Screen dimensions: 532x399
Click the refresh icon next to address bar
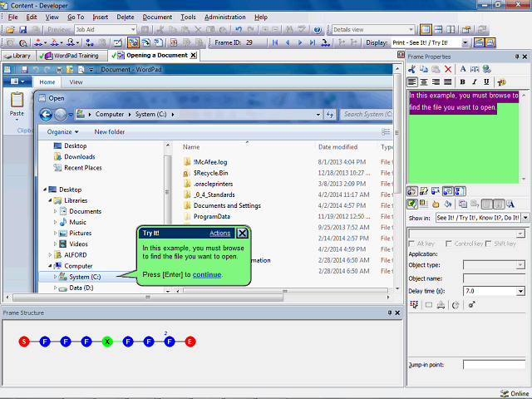[330, 115]
